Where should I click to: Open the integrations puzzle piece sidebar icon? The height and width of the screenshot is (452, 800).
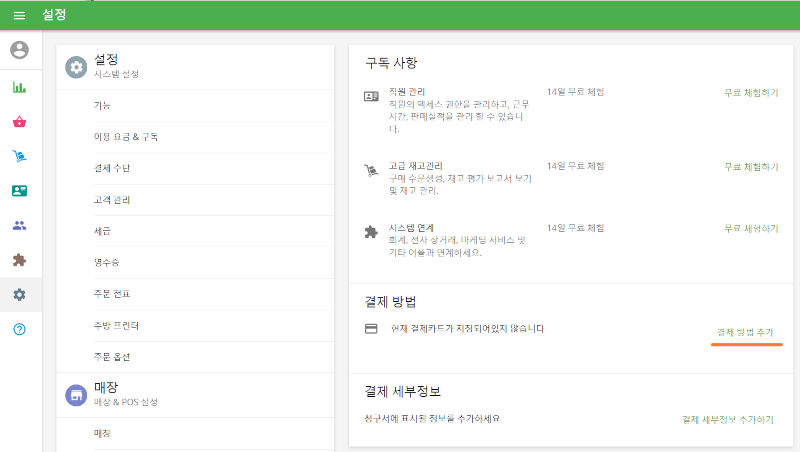click(20, 260)
